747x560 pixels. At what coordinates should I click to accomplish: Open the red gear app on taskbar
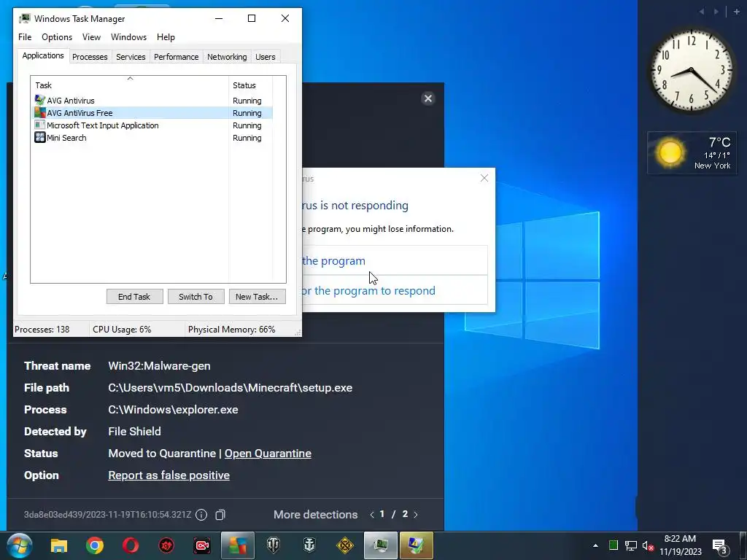166,545
